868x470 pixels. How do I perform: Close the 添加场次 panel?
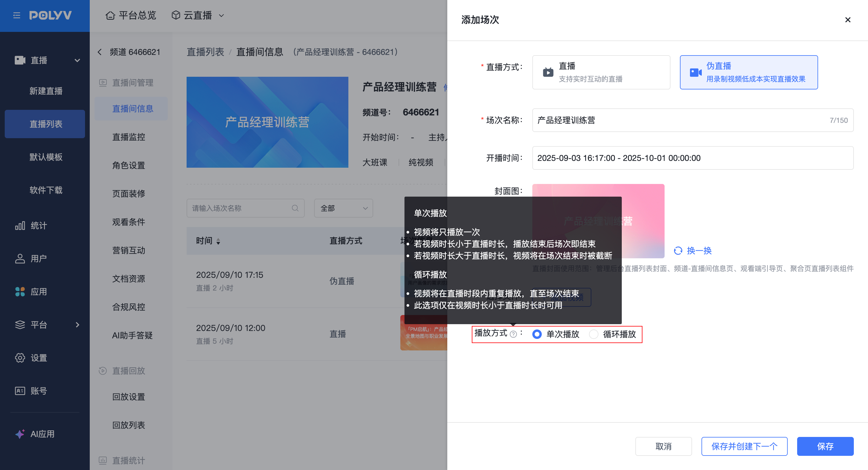point(848,20)
